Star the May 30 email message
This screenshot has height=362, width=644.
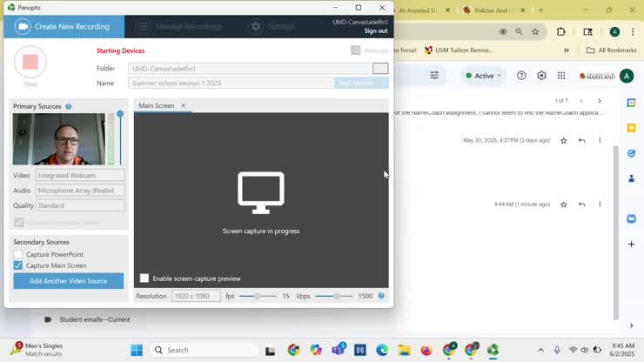(564, 140)
